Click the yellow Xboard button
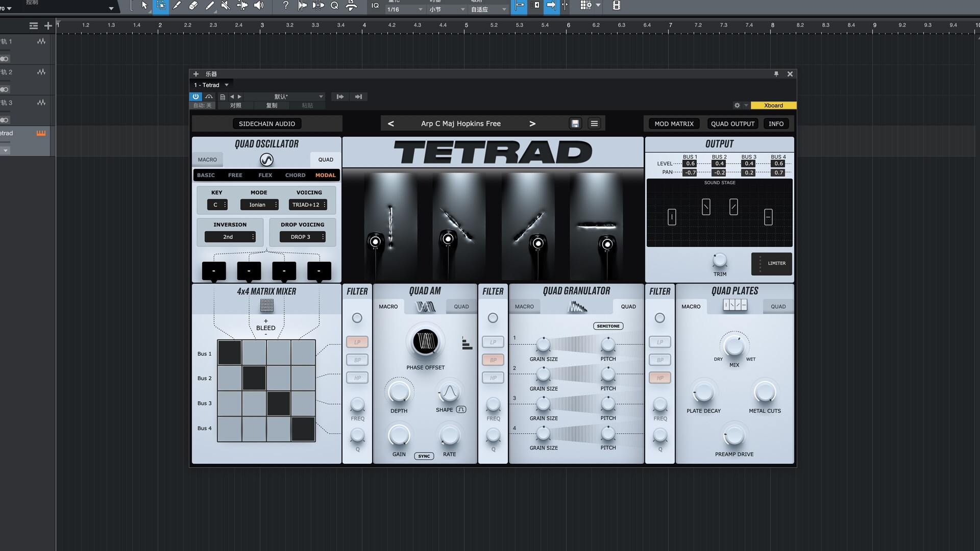The width and height of the screenshot is (980, 551). point(773,106)
